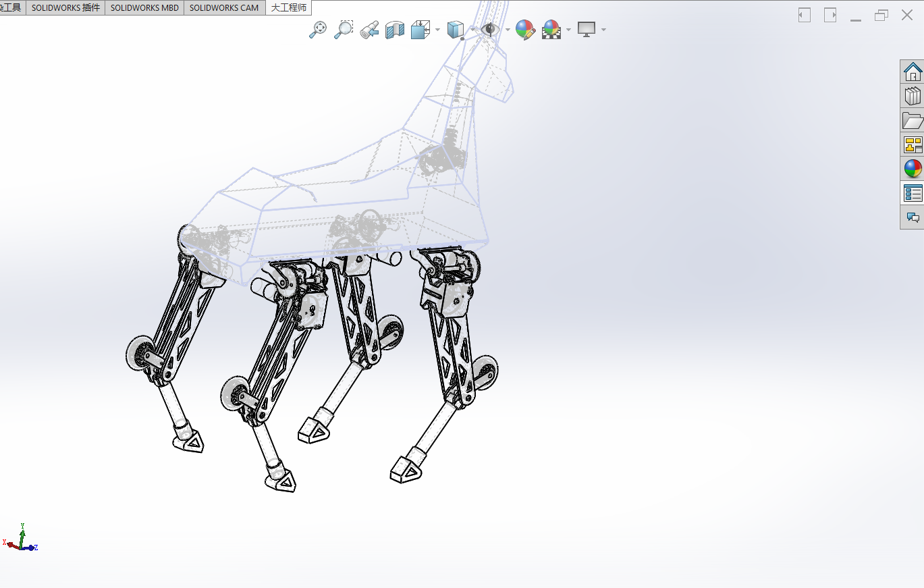Click the Previous View icon
Image resolution: width=924 pixels, height=588 pixels.
pyautogui.click(x=369, y=29)
